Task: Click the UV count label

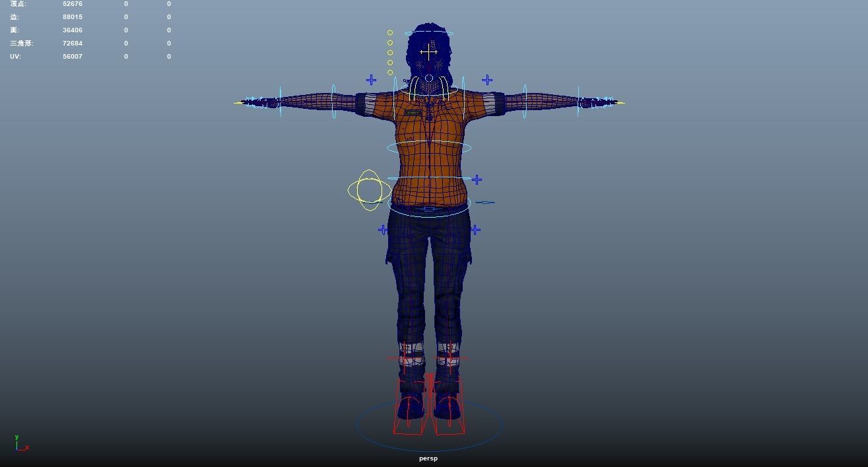Action: [x=15, y=57]
